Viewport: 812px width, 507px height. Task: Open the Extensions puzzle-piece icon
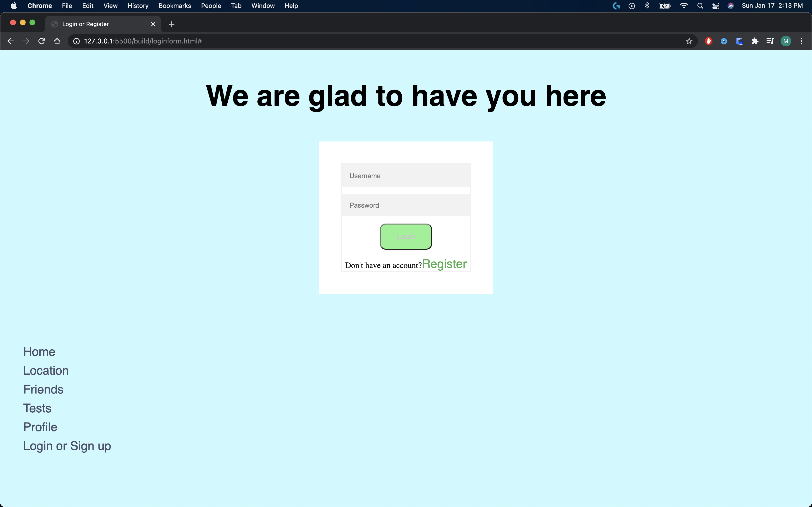click(x=755, y=41)
